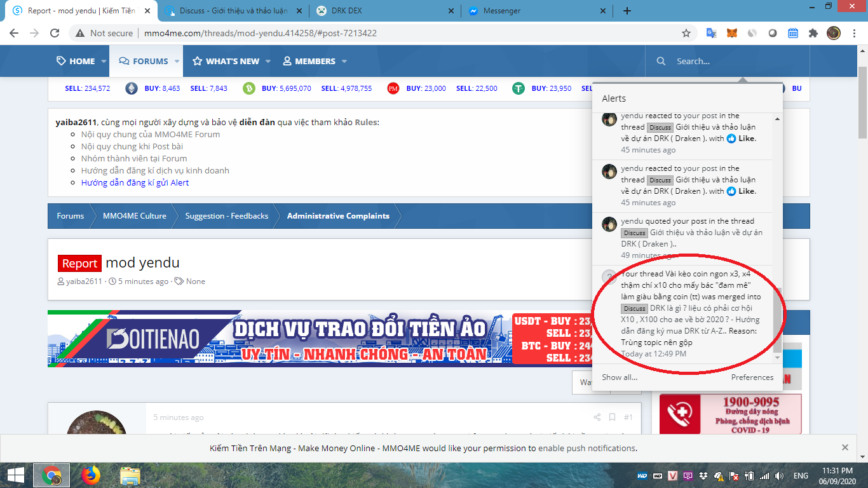Expand the MEMBERS menu dropdown arrow

[x=344, y=62]
